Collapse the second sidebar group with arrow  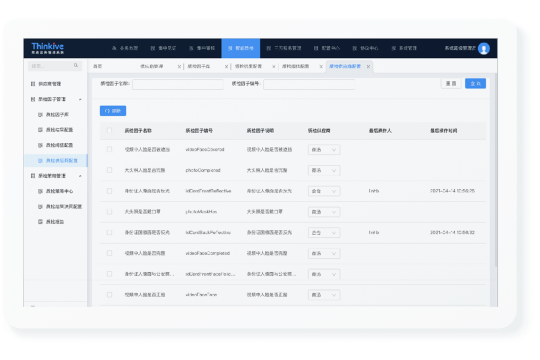[80, 176]
